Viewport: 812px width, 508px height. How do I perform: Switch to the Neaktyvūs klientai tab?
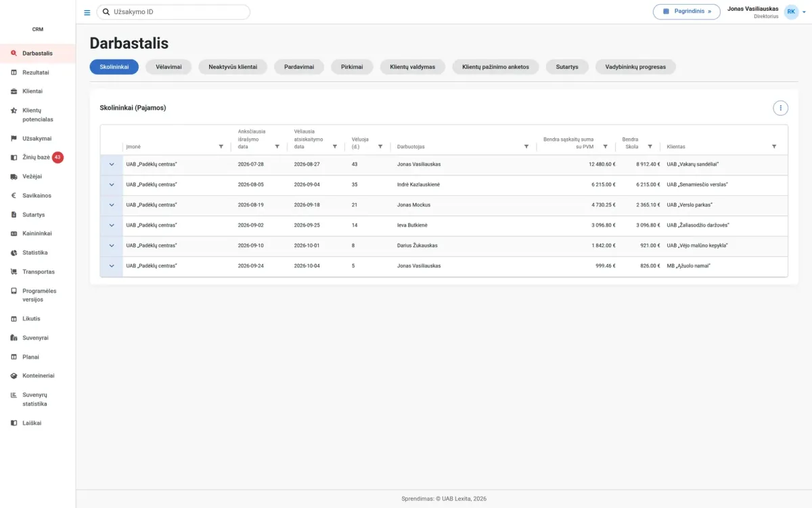coord(233,67)
